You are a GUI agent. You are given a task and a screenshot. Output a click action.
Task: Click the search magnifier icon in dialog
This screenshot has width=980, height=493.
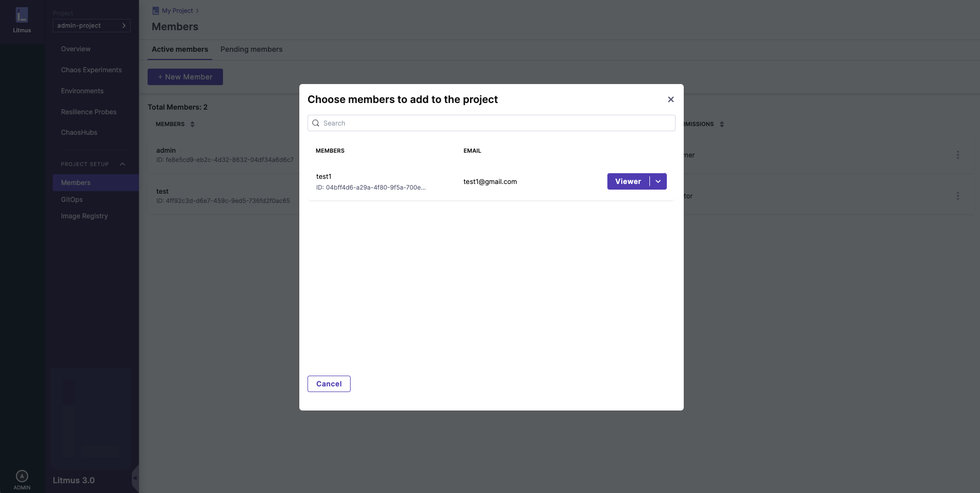[316, 123]
